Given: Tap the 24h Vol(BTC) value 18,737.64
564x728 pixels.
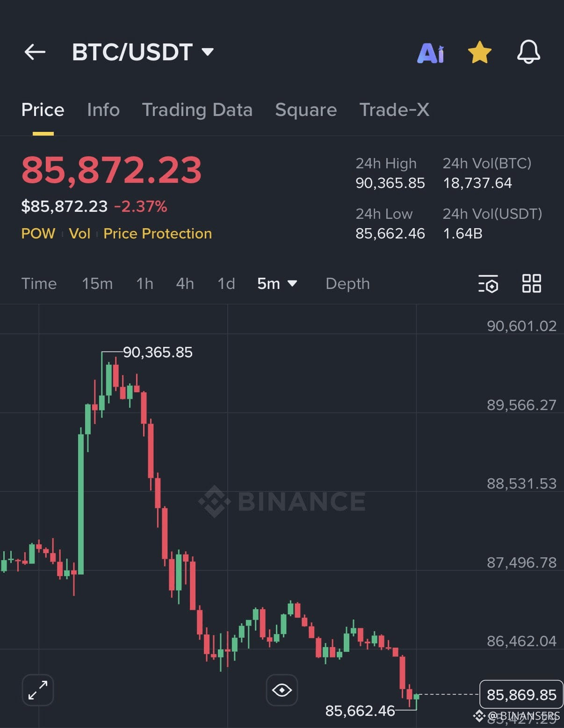Looking at the screenshot, I should pos(477,183).
